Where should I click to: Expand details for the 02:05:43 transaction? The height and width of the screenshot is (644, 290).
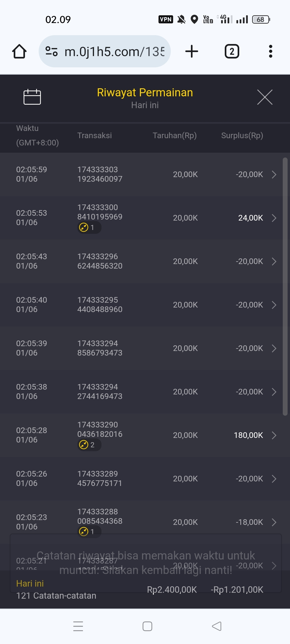point(274,261)
